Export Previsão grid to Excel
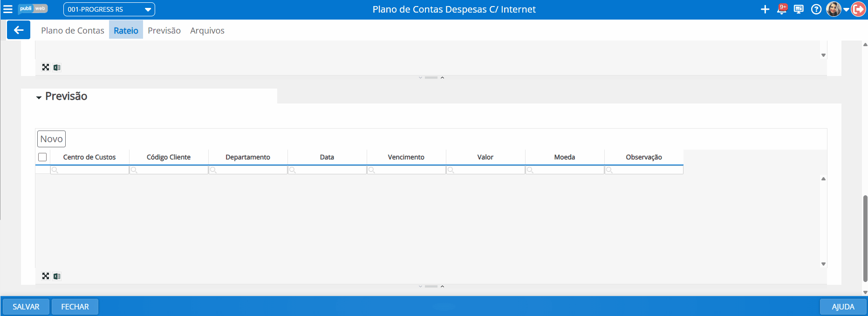Image resolution: width=868 pixels, height=316 pixels. click(57, 276)
